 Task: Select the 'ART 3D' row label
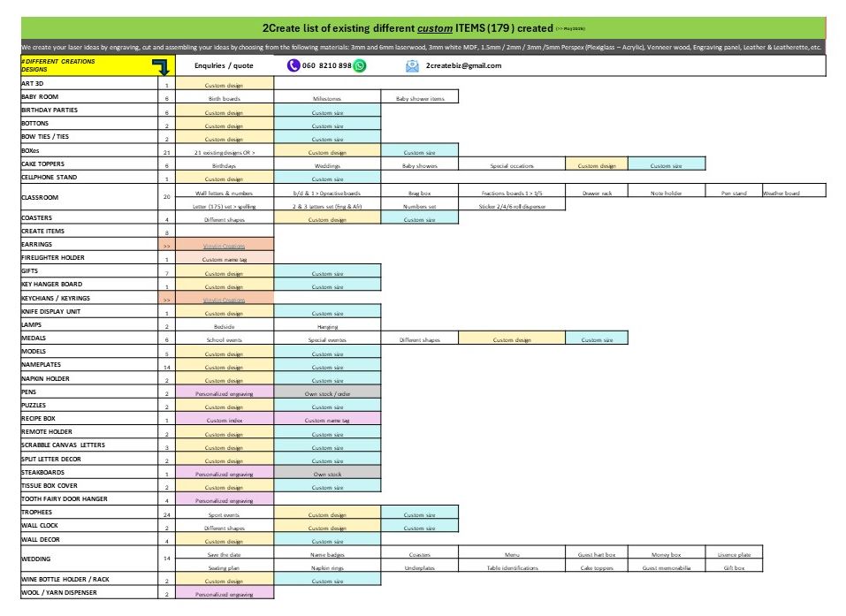click(x=89, y=84)
